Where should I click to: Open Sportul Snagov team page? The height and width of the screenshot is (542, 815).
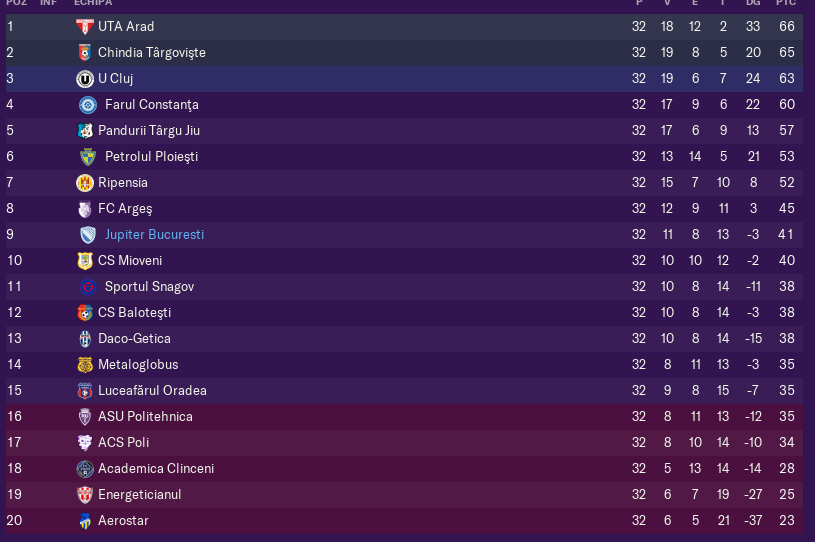click(150, 286)
